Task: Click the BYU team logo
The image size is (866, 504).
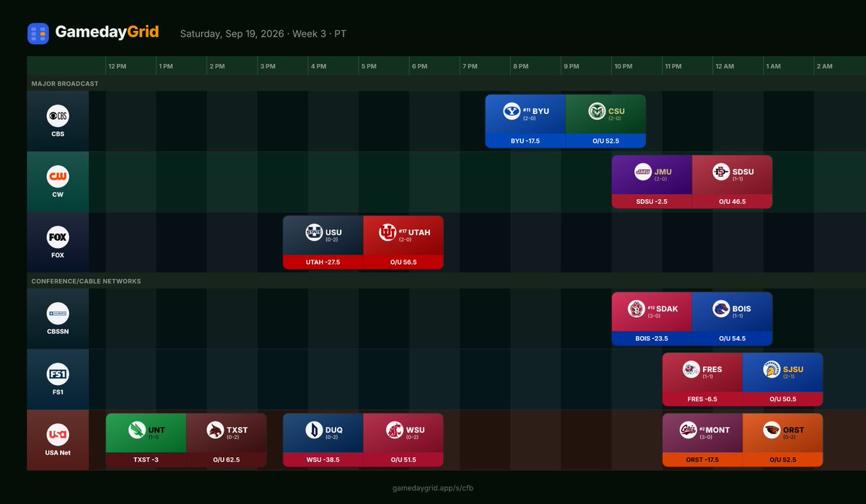Action: click(x=512, y=112)
